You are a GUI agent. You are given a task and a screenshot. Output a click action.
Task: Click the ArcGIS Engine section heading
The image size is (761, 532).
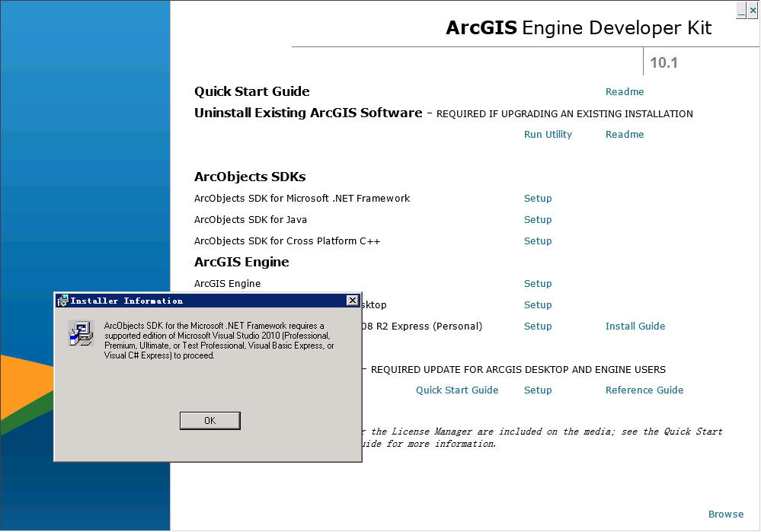241,262
